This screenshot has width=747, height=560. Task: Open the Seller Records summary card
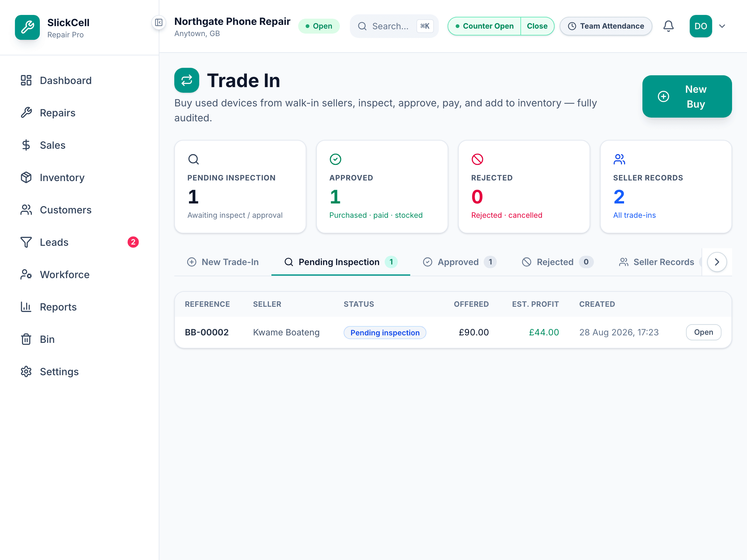coord(666,187)
